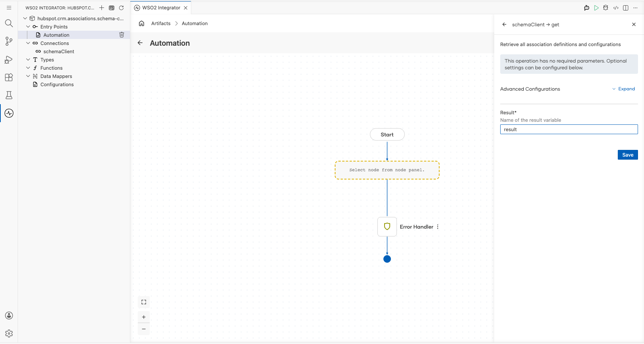Go back from schemaClient get panel
Image resolution: width=644 pixels, height=344 pixels.
click(x=504, y=24)
